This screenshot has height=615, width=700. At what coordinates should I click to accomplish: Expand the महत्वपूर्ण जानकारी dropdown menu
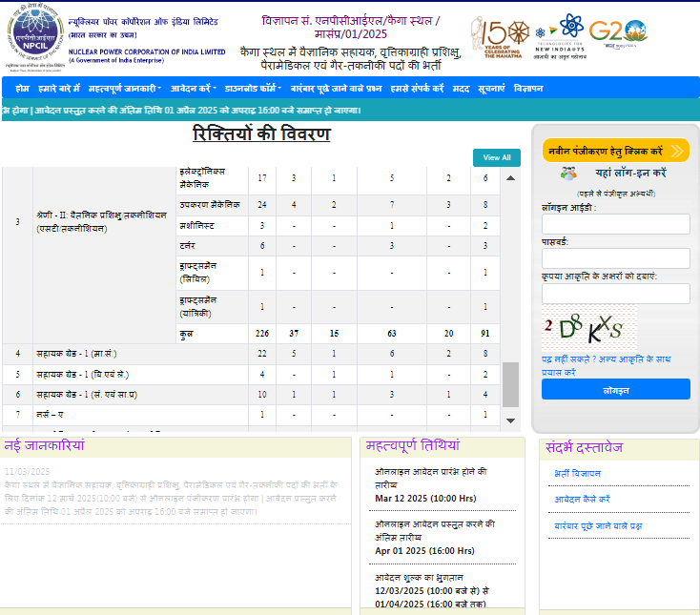point(124,88)
